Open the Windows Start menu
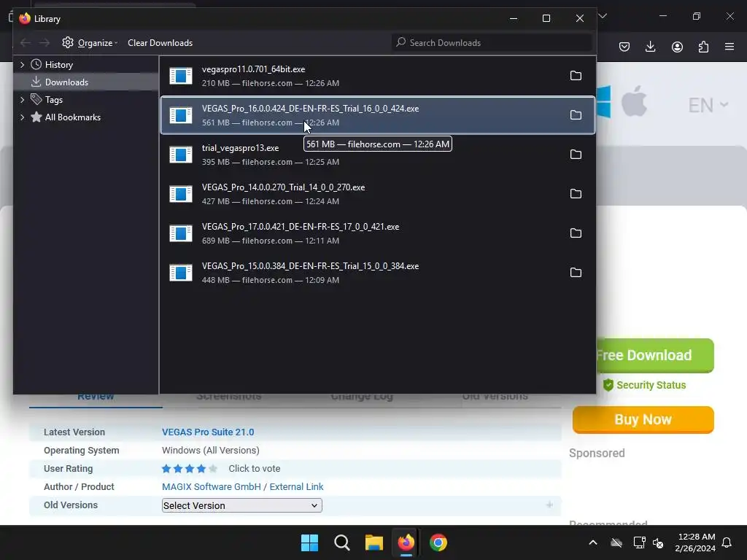The image size is (747, 560). pyautogui.click(x=309, y=542)
